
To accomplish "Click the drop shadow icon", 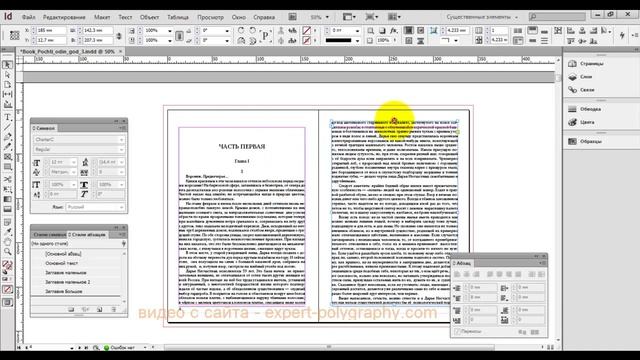I will pyautogui.click(x=382, y=31).
